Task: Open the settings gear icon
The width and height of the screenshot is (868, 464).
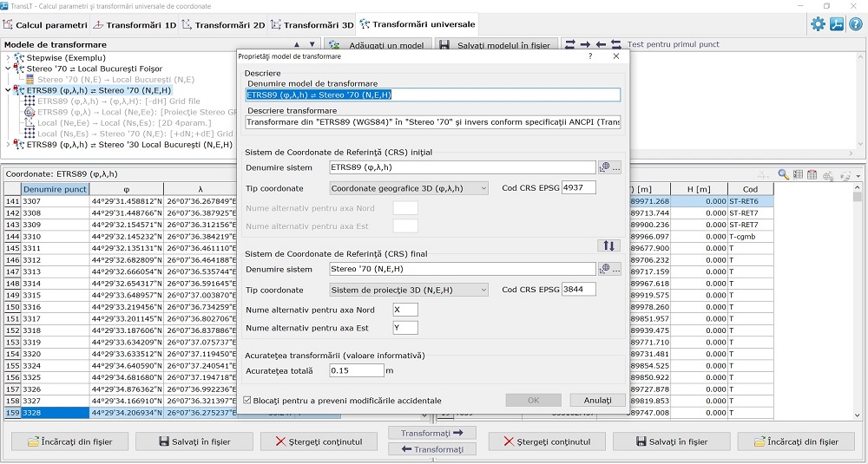Action: 818,24
